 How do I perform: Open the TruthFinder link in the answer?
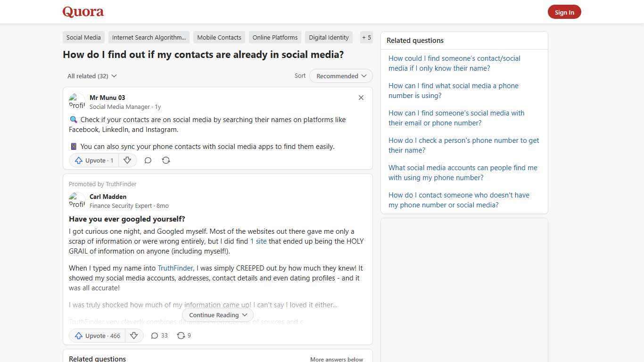point(175,268)
